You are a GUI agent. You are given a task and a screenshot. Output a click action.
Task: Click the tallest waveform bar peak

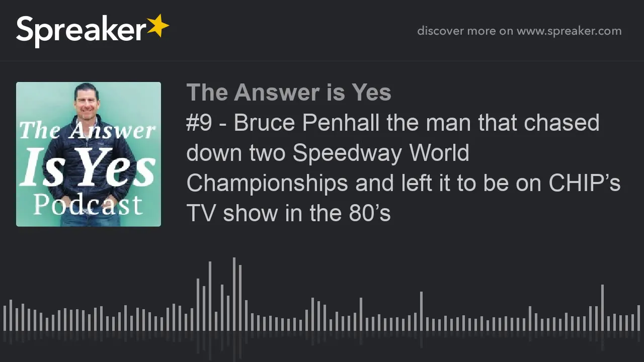pos(234,294)
